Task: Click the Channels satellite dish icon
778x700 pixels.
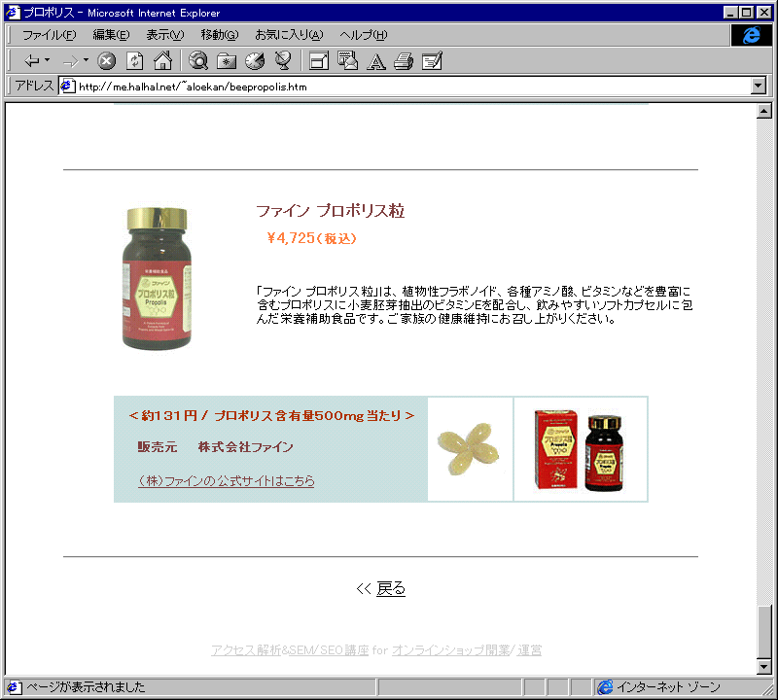Action: (283, 60)
